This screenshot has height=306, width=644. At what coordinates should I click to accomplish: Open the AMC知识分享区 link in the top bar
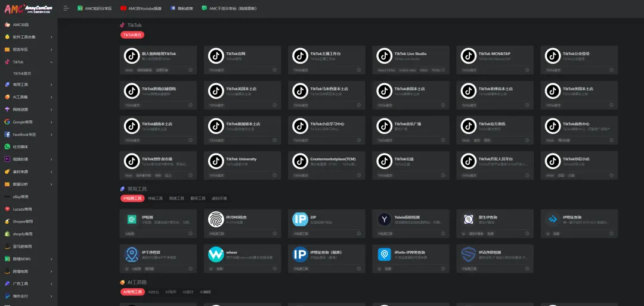[x=94, y=8]
